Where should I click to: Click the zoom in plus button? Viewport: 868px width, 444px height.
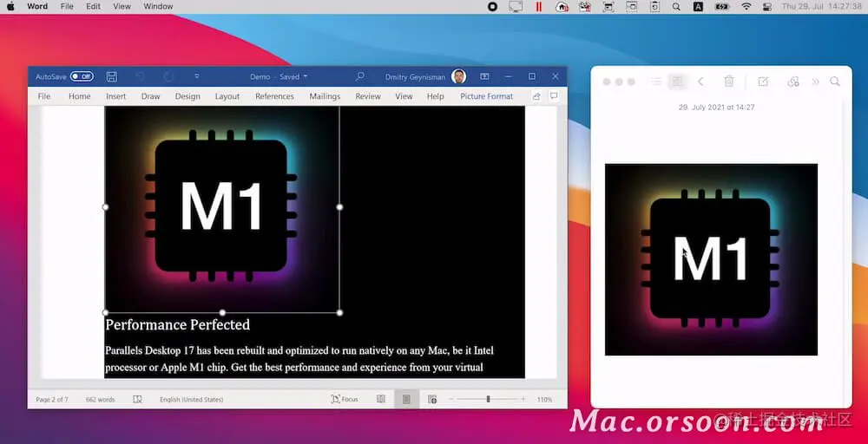[x=523, y=399]
